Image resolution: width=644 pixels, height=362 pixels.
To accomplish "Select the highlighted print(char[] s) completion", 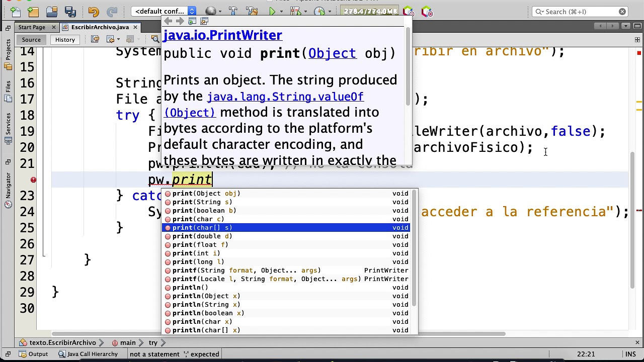I will (286, 228).
